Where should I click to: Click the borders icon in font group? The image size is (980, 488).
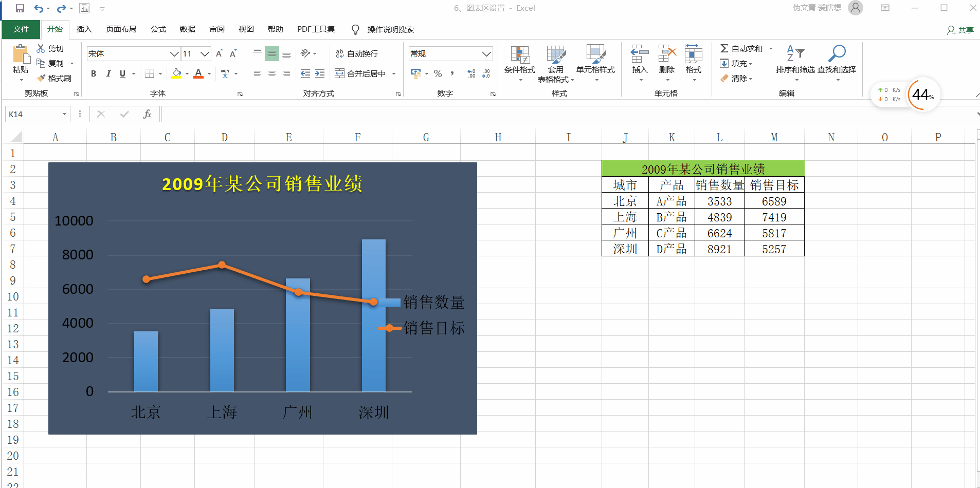(149, 73)
